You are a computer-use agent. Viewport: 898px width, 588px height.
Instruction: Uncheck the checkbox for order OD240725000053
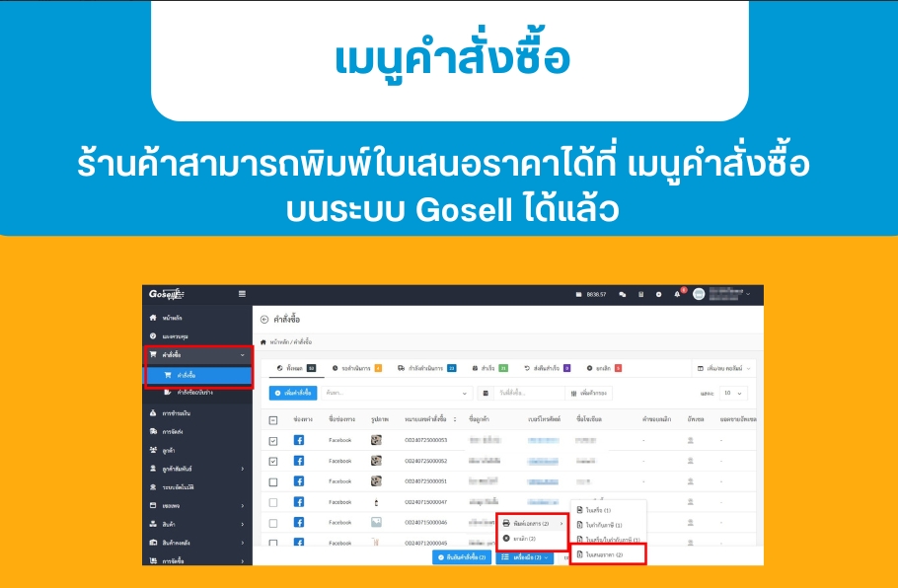click(x=273, y=441)
